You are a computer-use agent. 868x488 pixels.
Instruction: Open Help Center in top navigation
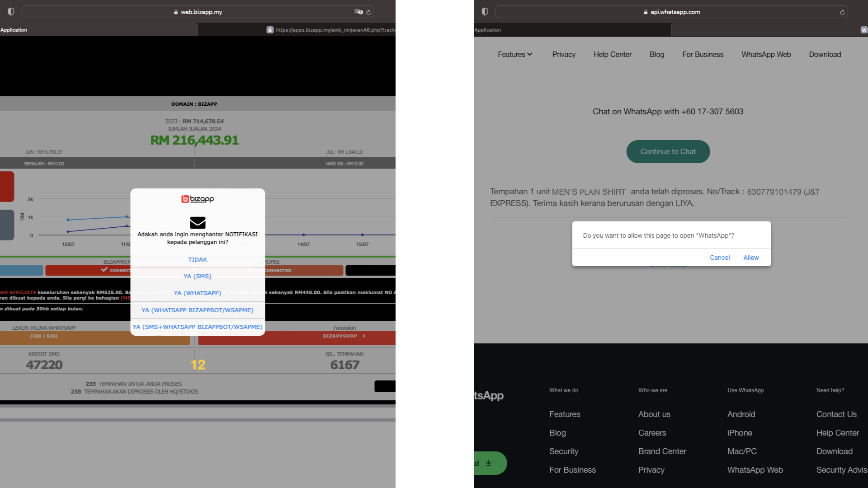click(613, 54)
